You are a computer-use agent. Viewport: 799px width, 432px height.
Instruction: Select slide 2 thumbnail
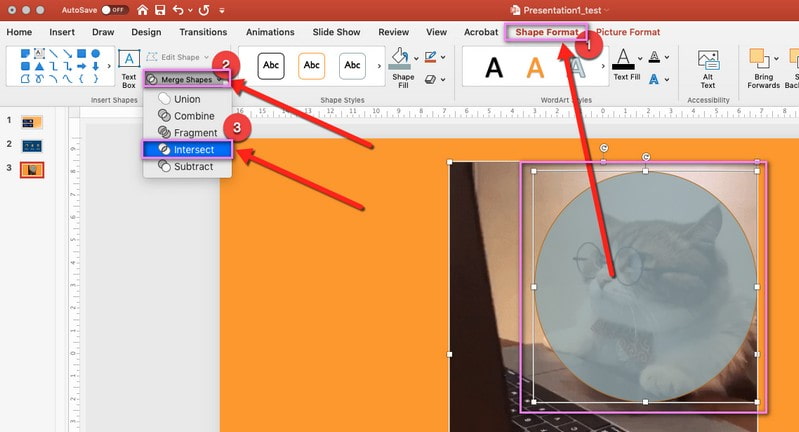32,145
